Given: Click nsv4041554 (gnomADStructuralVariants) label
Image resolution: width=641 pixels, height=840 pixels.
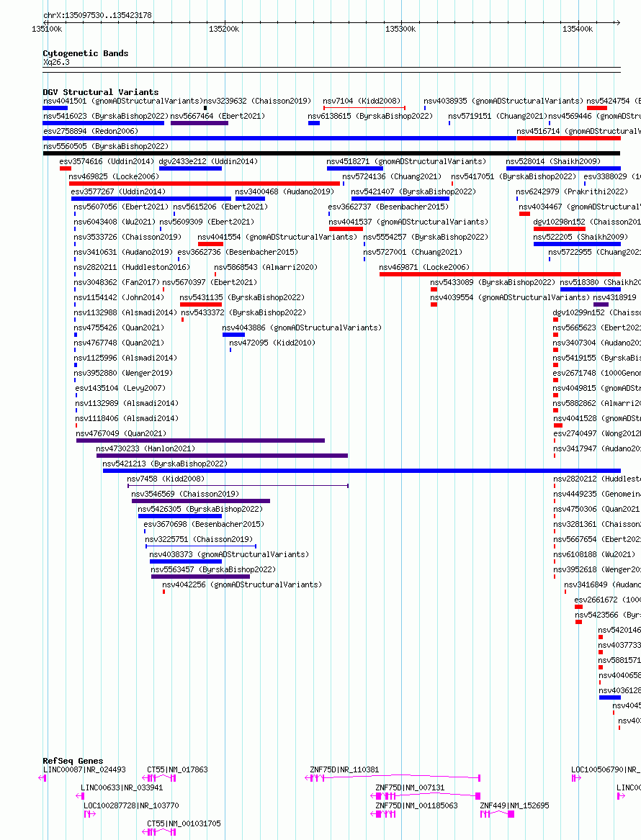Looking at the screenshot, I should 277,238.
